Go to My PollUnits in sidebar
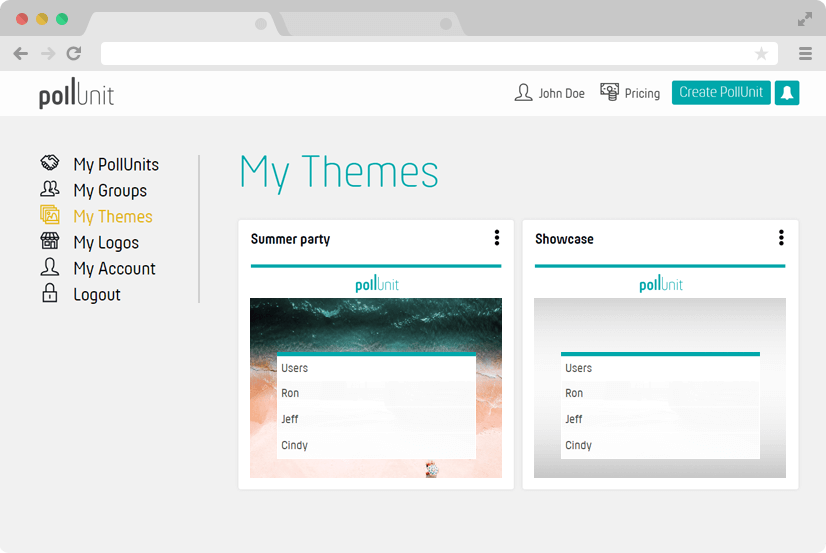826x553 pixels. (x=116, y=164)
